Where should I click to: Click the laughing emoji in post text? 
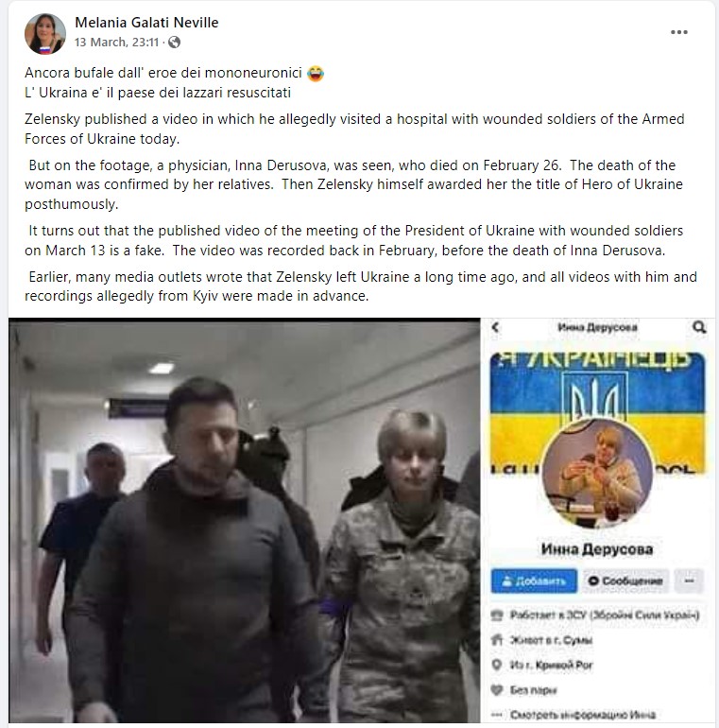tap(316, 74)
